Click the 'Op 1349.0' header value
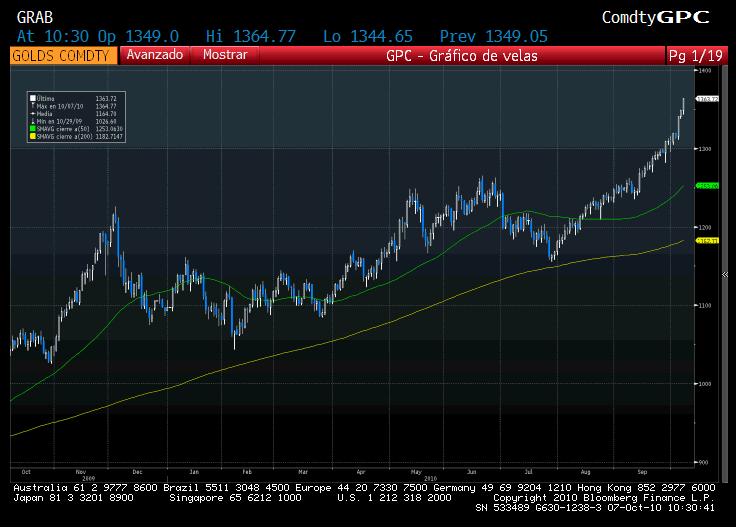The image size is (736, 527). click(138, 36)
